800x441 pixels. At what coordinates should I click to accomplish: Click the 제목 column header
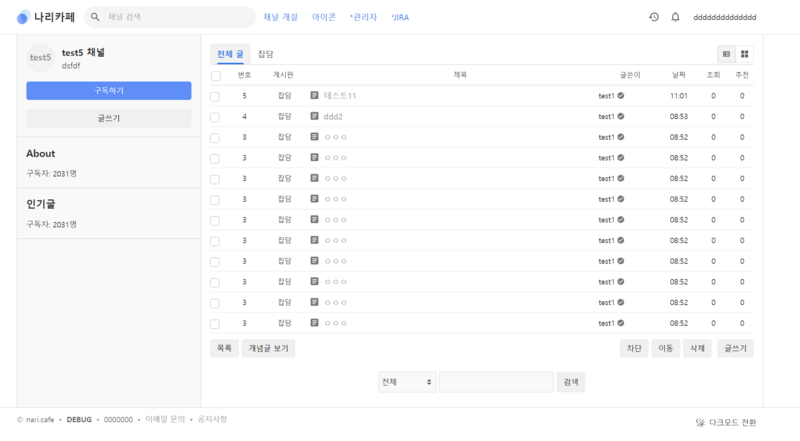click(460, 75)
